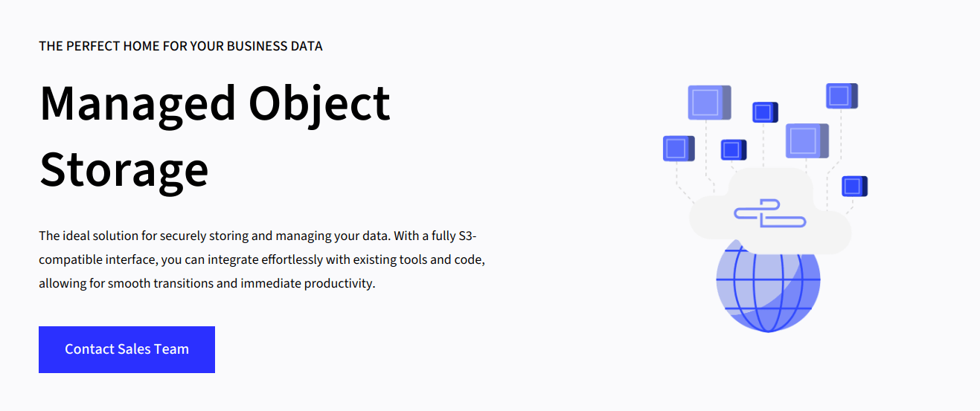Click the leftmost blue cube in the illustration
This screenshot has height=411, width=980.
pyautogui.click(x=678, y=149)
